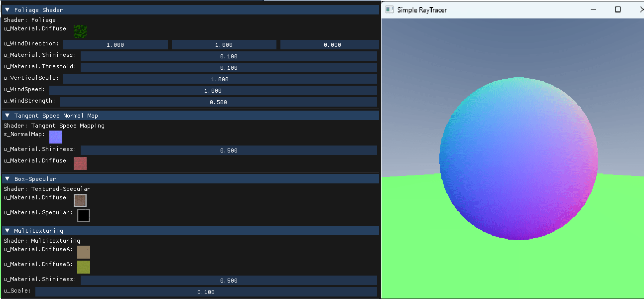The height and width of the screenshot is (300, 644).
Task: Open the foliage green leaf diffuse texture preview
Action: [81, 30]
